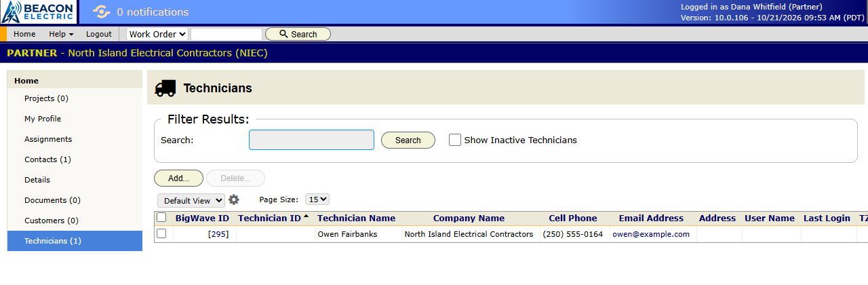Go to Home in the top menu
This screenshot has height=285, width=868.
[x=24, y=34]
